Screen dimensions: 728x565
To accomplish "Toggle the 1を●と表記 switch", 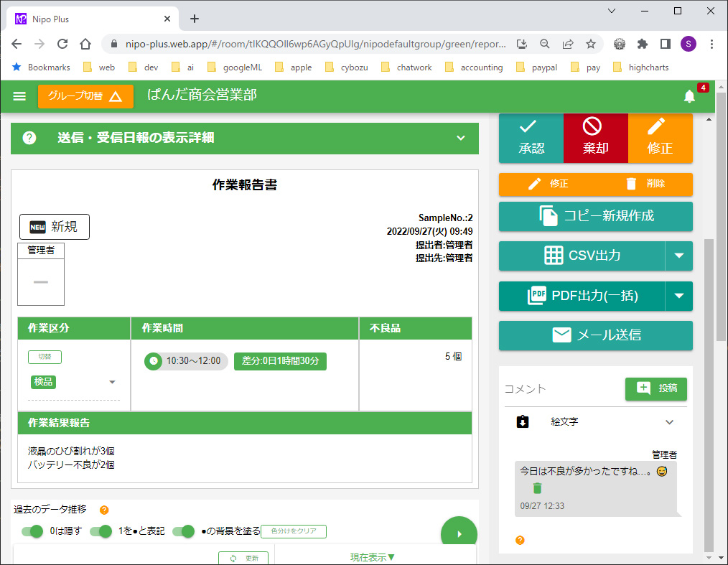I will [102, 531].
